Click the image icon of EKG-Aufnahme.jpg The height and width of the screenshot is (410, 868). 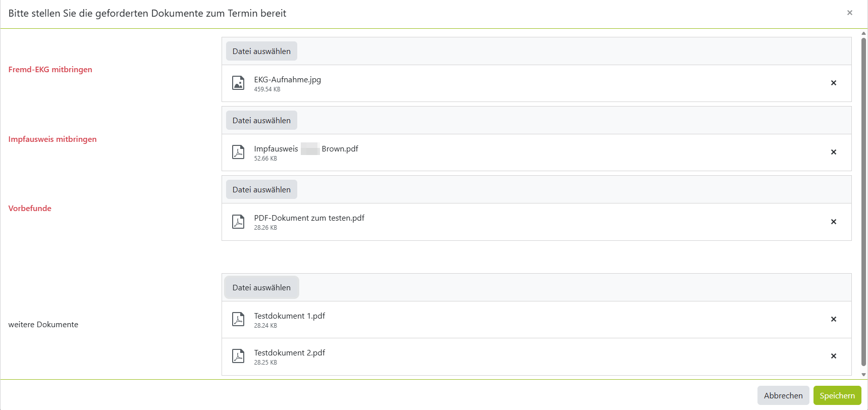tap(238, 83)
